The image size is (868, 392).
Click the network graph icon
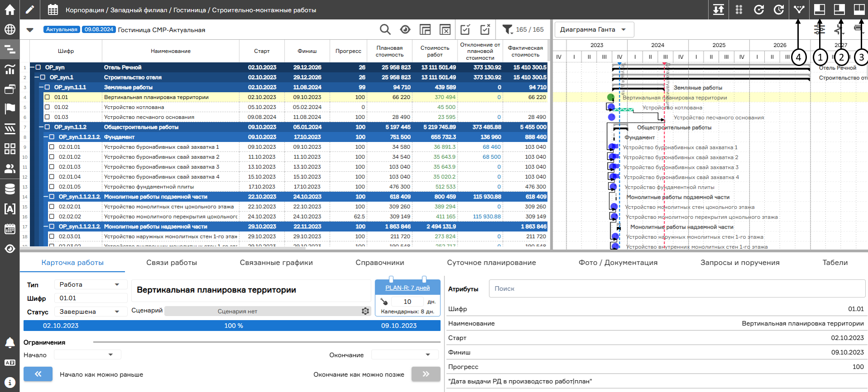(x=799, y=9)
